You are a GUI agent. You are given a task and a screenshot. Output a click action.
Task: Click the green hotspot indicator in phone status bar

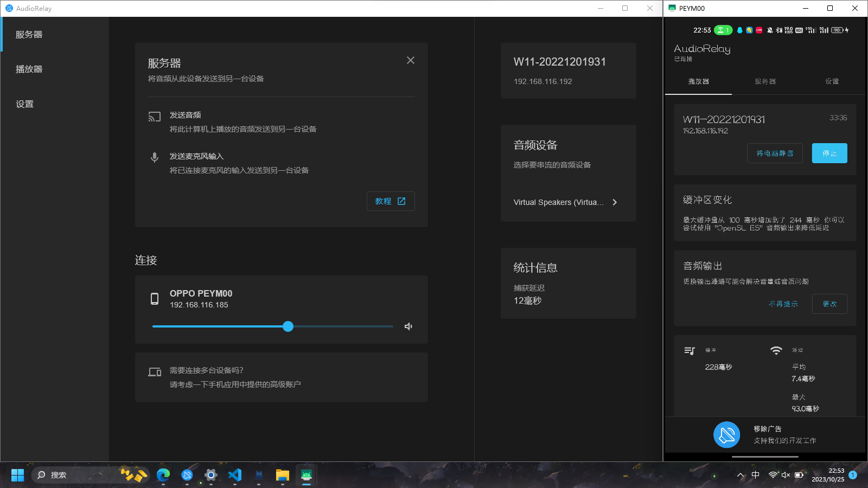click(x=723, y=30)
